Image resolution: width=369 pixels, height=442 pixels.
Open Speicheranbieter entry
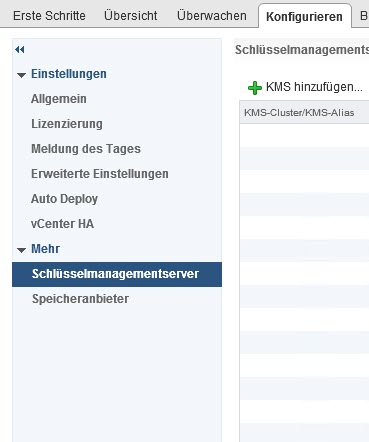(x=80, y=299)
